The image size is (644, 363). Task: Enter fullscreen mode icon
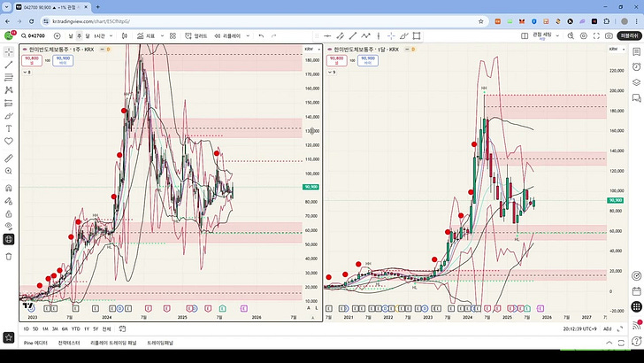[596, 35]
